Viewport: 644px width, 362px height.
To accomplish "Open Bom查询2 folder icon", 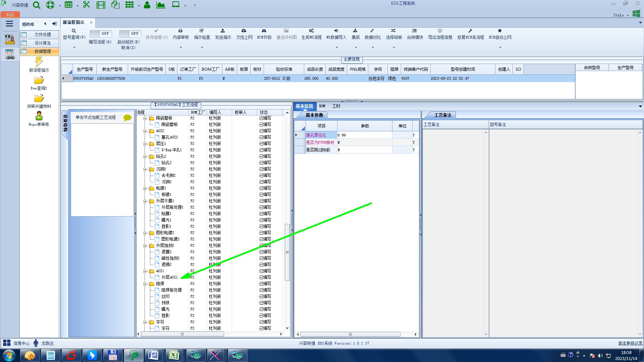I will point(39,80).
